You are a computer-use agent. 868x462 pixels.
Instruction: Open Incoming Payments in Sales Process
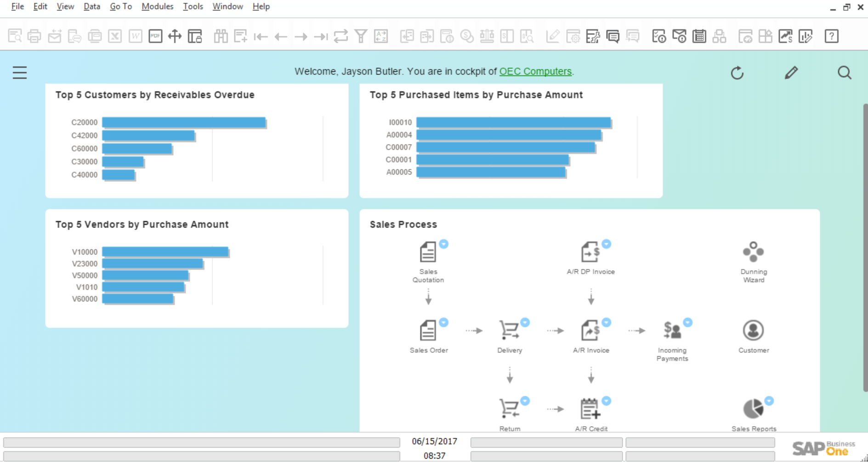(x=672, y=331)
